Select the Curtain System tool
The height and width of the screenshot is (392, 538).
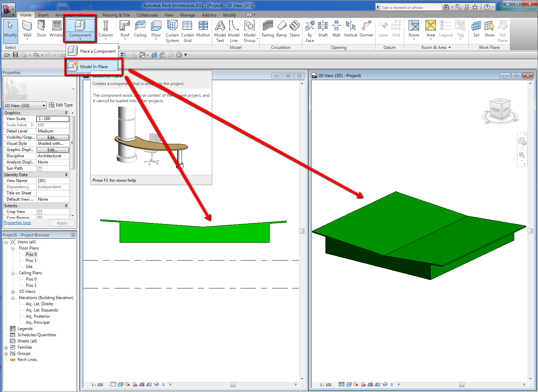click(172, 31)
